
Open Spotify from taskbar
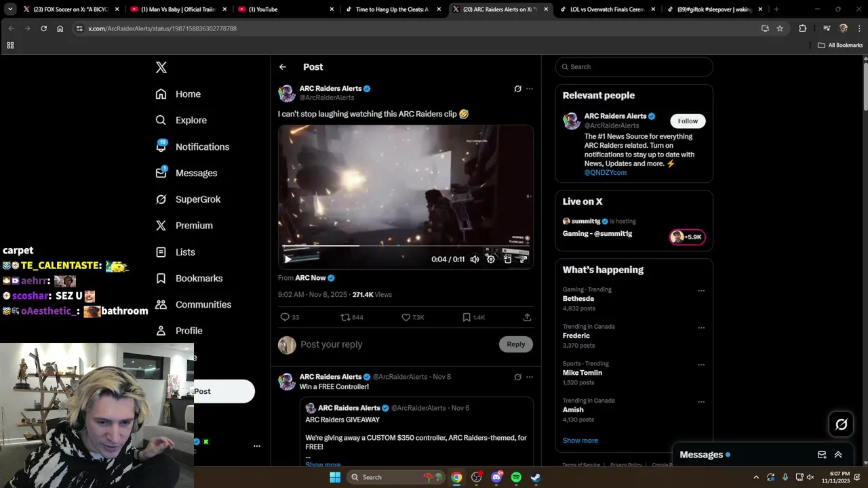tap(516, 477)
